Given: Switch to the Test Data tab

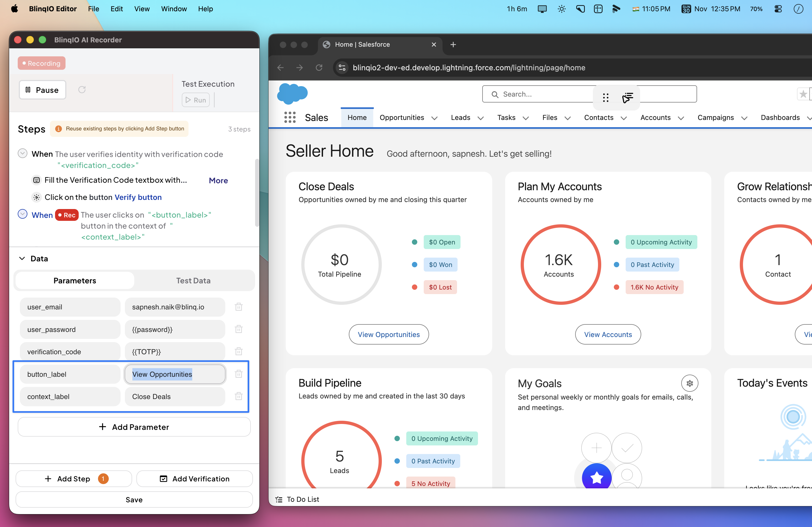Looking at the screenshot, I should coord(193,281).
